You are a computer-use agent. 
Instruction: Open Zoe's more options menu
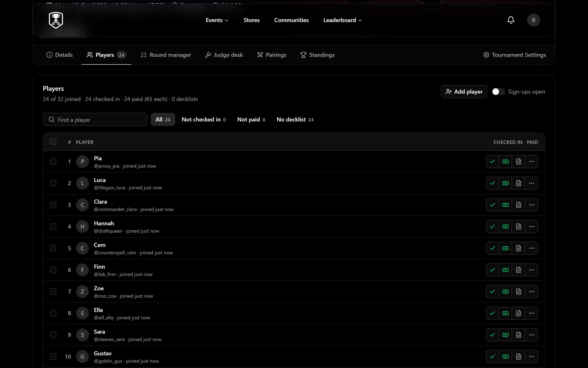pyautogui.click(x=532, y=292)
